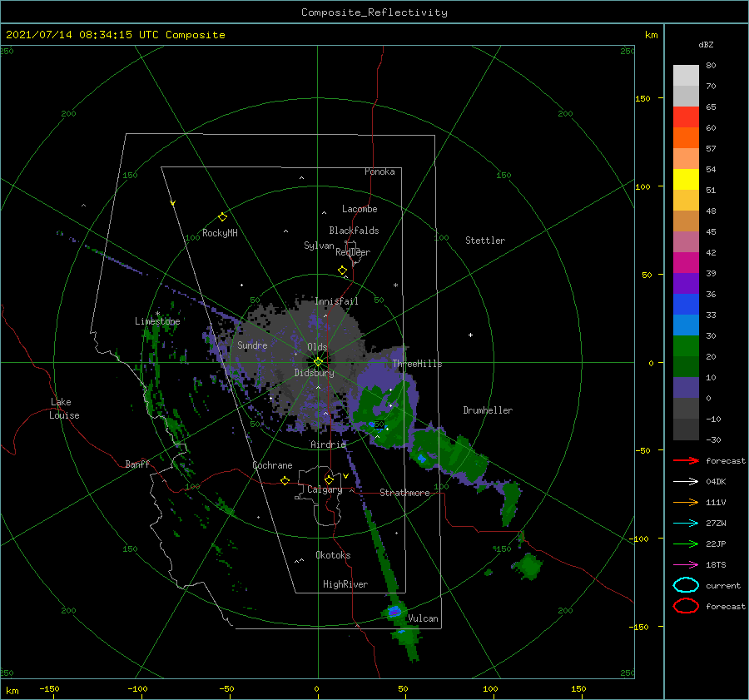Click the Strathmore label
The width and height of the screenshot is (749, 700).
coord(404,493)
